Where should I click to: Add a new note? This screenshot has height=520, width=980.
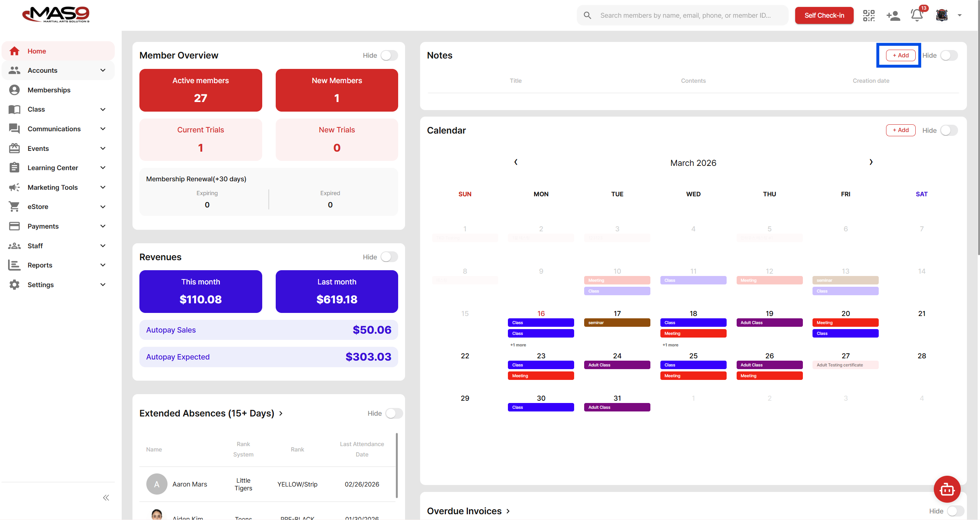pos(900,55)
